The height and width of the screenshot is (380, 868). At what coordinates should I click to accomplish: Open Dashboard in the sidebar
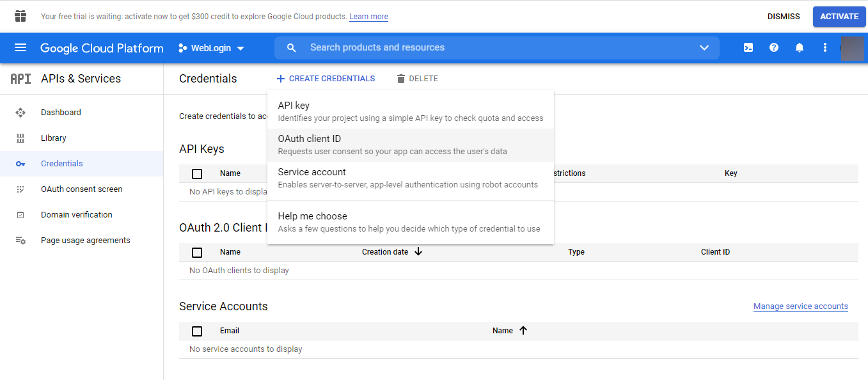pyautogui.click(x=82, y=113)
